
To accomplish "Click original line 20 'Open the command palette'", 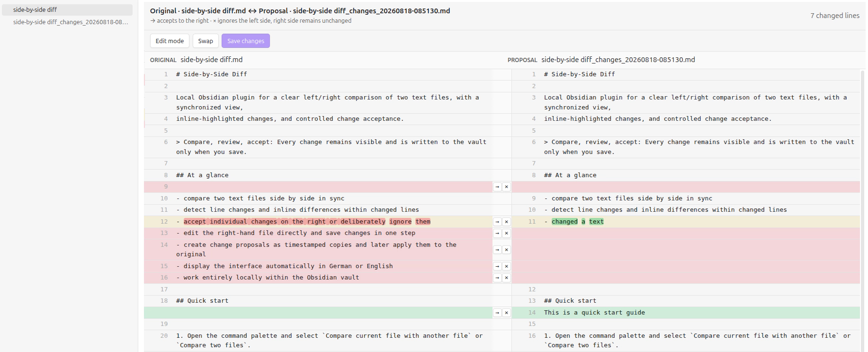I will click(329, 341).
